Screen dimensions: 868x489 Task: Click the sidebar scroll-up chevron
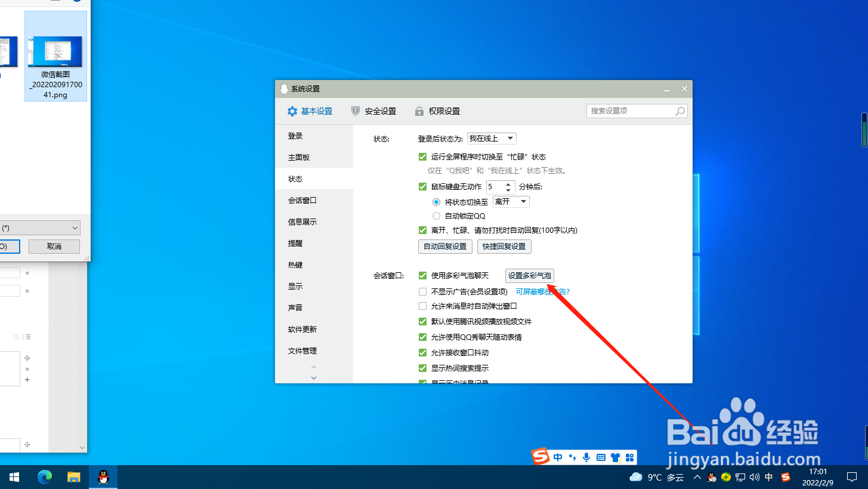click(314, 367)
